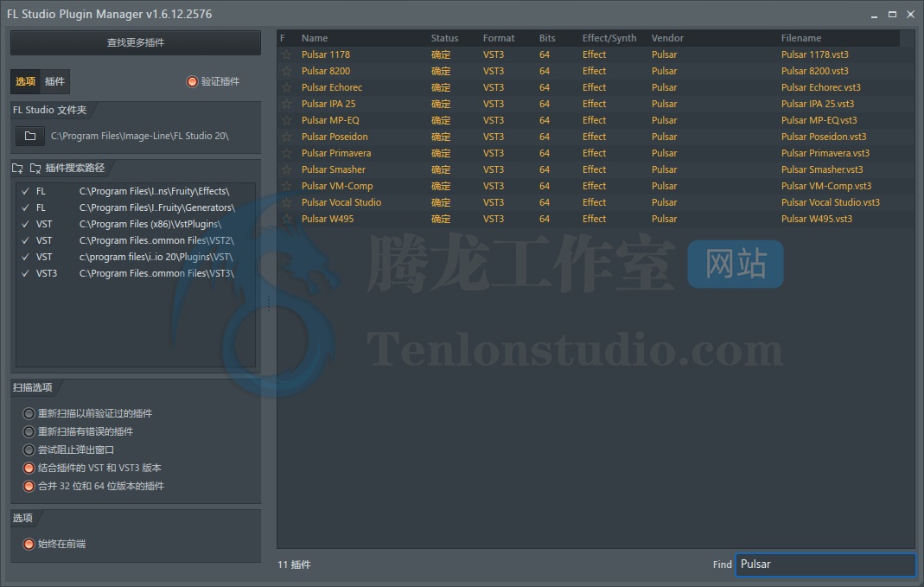Toggle the 验证插件 option
This screenshot has width=924, height=587.
(x=192, y=81)
